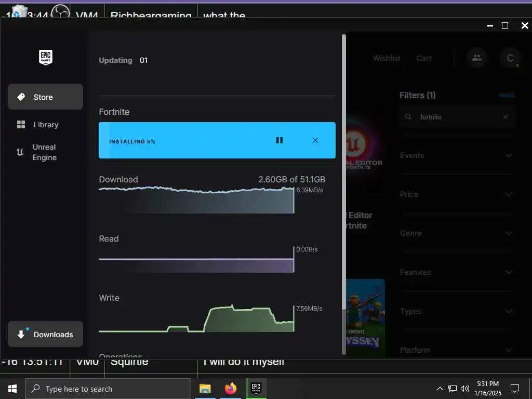This screenshot has width=532, height=399.
Task: Expand the Genre filter section
Action: (456, 233)
